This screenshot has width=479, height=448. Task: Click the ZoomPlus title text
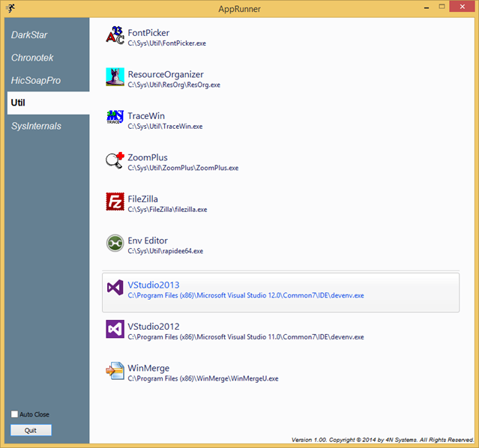(148, 157)
